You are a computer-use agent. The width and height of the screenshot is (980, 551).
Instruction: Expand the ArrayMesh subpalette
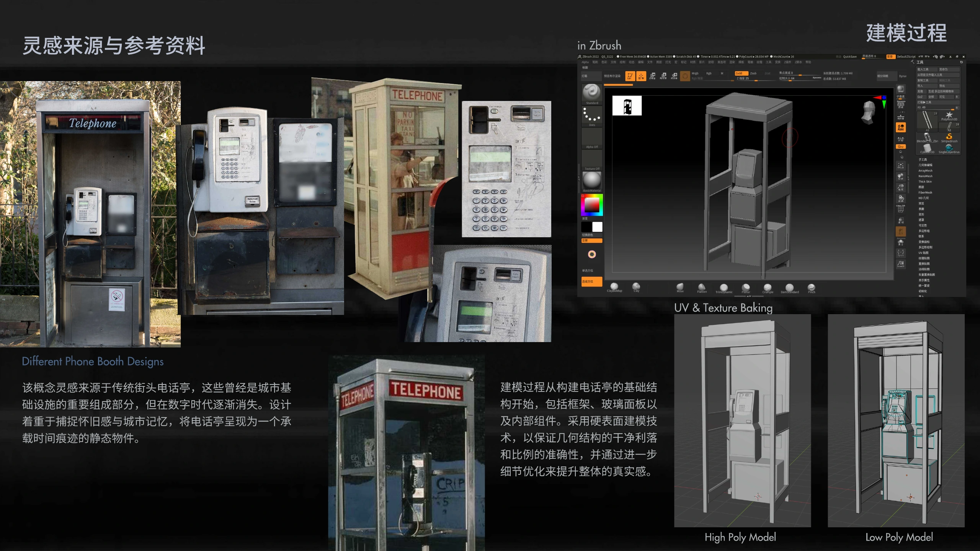click(926, 171)
